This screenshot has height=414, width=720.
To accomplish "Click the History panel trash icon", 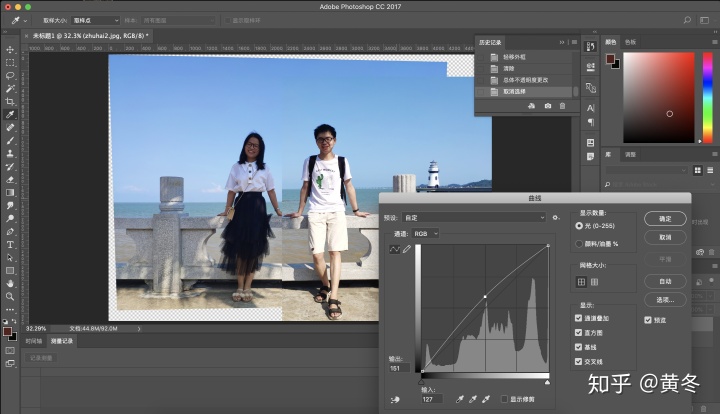I will coord(562,106).
